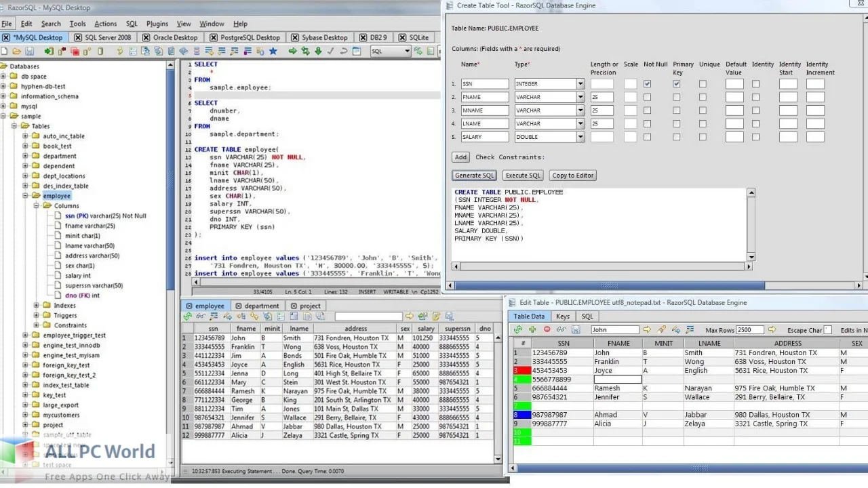
Task: Open the Actions menu
Action: 105,24
